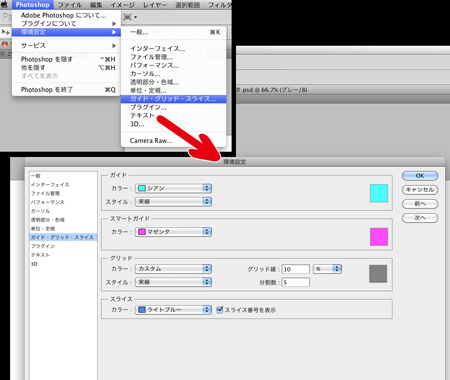Select 単位・定規 in preferences sidebar list
This screenshot has width=450, height=380.
63,229
